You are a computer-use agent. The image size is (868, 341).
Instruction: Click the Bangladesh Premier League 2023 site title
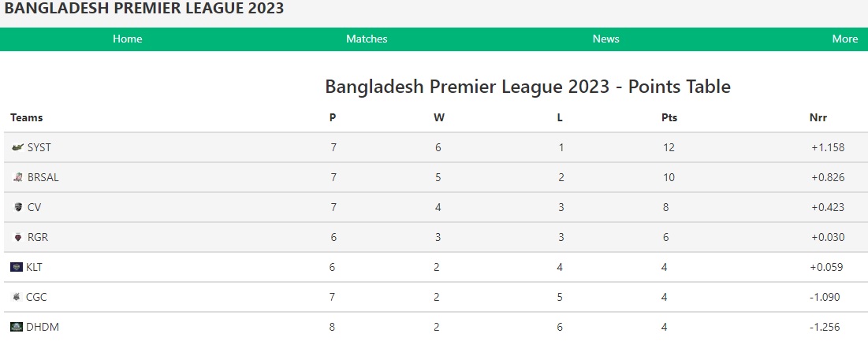tap(144, 9)
